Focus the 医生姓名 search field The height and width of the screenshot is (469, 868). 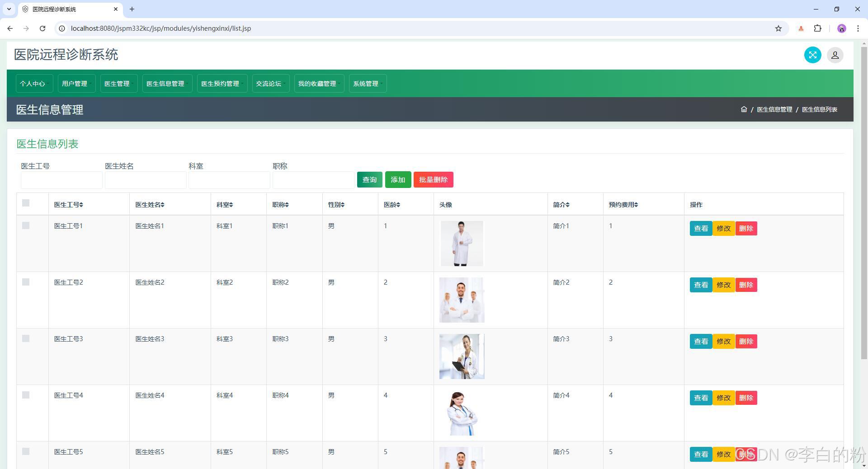point(146,180)
